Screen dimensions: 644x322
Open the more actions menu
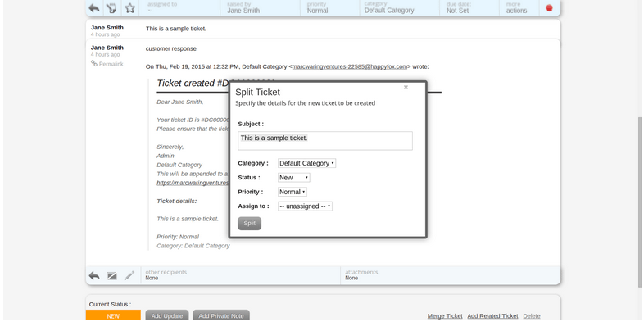pyautogui.click(x=519, y=7)
